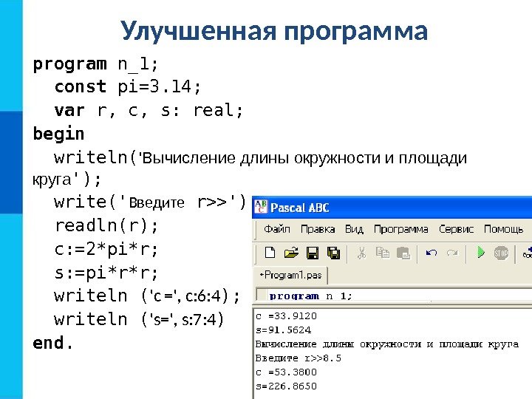Click code line 'c:=2*pi*r;'
This screenshot has width=532, height=399.
[106, 250]
